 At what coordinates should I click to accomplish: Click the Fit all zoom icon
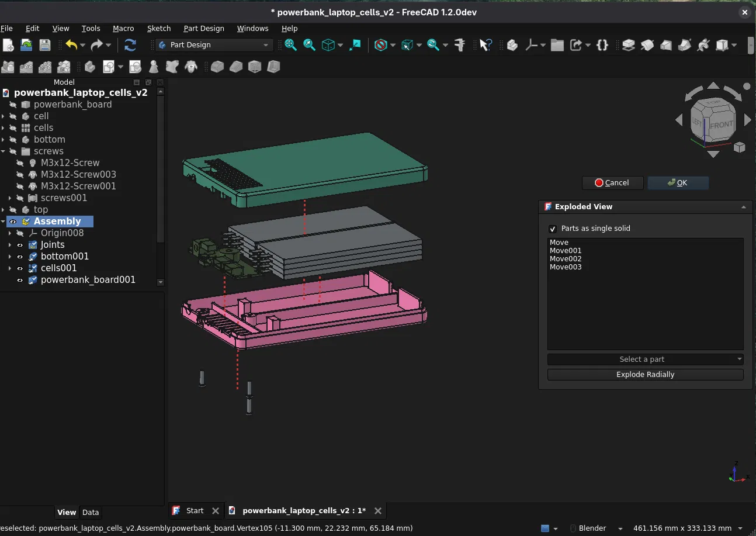(x=290, y=45)
